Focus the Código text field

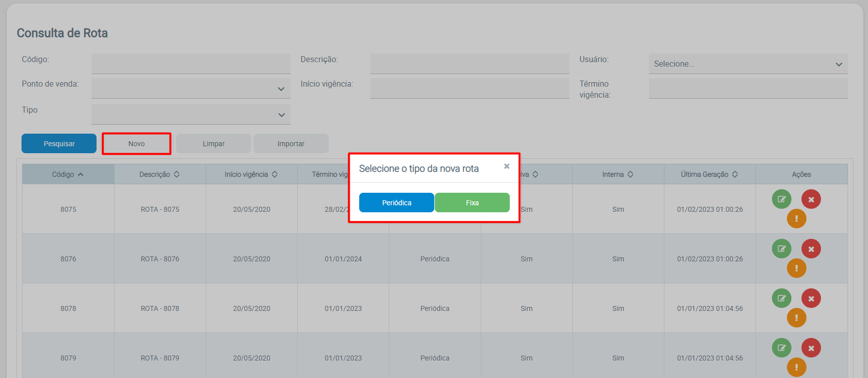[191, 64]
